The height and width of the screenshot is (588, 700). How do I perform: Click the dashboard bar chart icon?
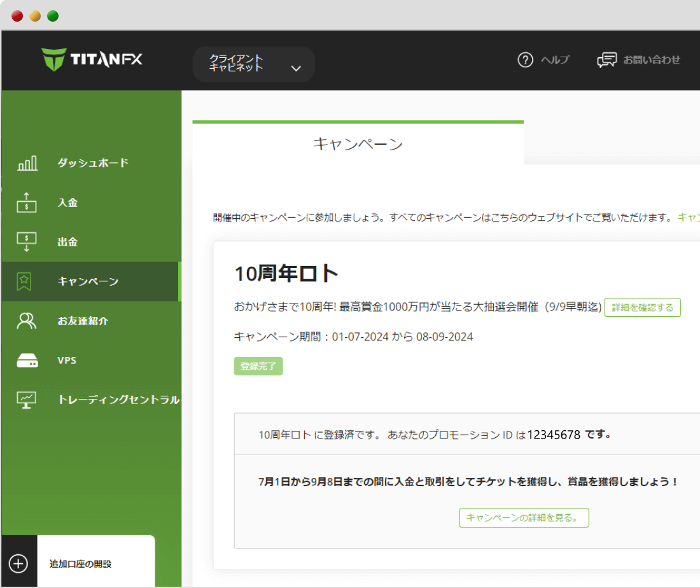pyautogui.click(x=27, y=164)
